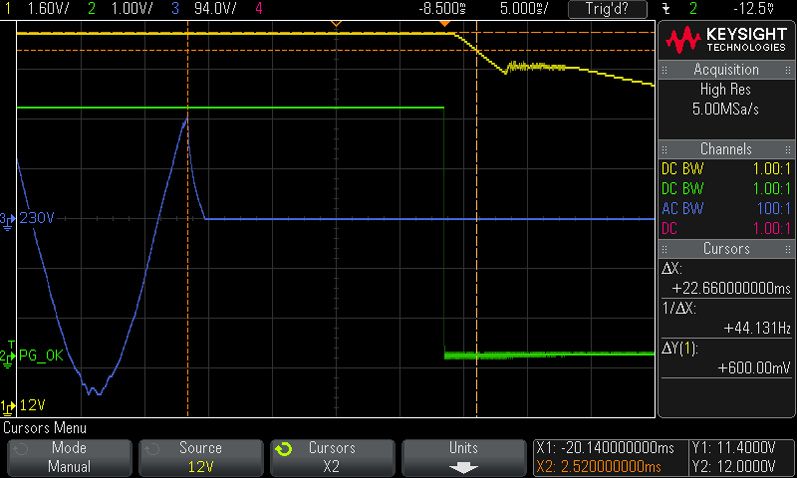Click the trigger level -12.5V readout
Screen dimensions: 797x478
click(x=753, y=9)
